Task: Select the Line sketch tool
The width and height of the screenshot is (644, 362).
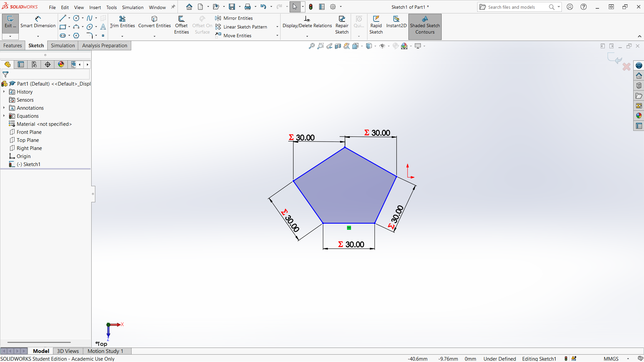Action: click(63, 18)
